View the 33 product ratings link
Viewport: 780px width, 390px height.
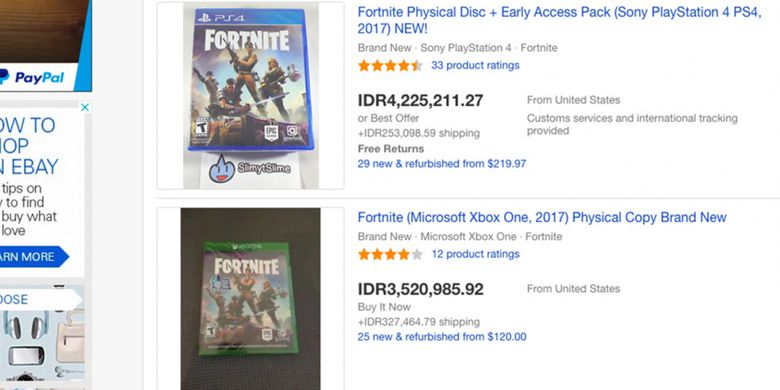(475, 65)
